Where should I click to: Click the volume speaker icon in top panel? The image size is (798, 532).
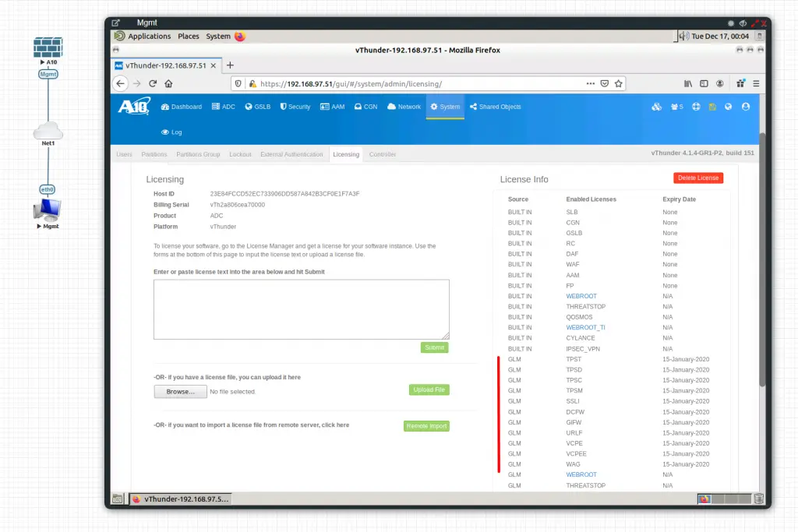pyautogui.click(x=683, y=36)
